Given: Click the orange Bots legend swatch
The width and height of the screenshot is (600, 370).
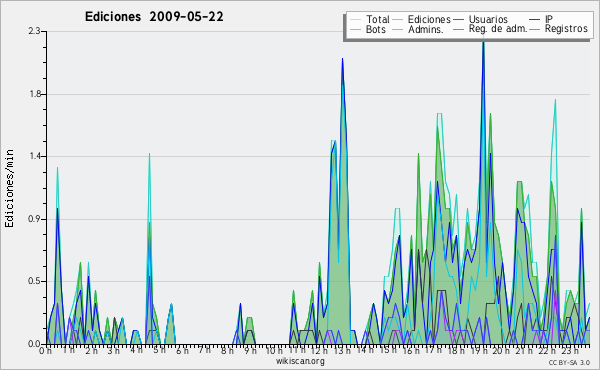Looking at the screenshot, I should [355, 29].
